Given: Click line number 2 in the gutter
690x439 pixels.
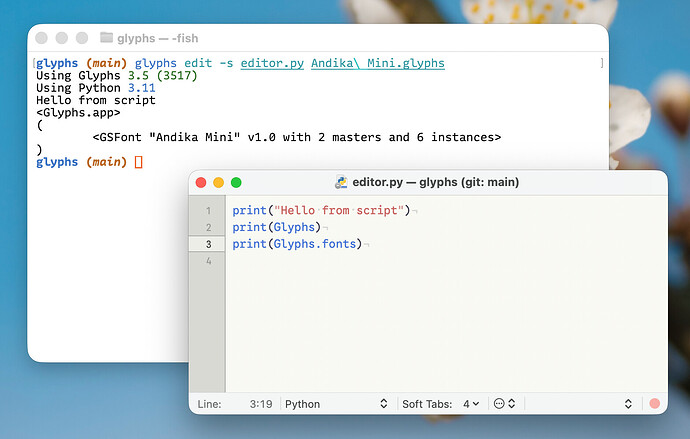Looking at the screenshot, I should pyautogui.click(x=208, y=227).
